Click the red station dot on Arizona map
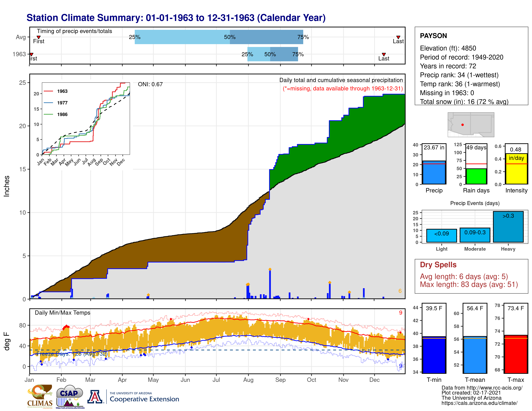Image resolution: width=532 pixels, height=411 pixels. (x=462, y=125)
